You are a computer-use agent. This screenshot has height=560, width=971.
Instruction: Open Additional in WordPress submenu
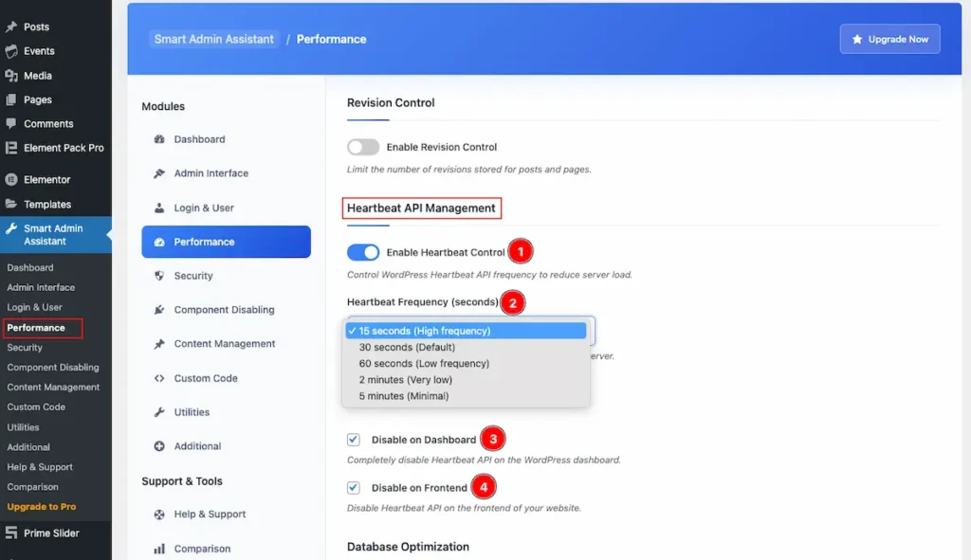click(x=28, y=447)
